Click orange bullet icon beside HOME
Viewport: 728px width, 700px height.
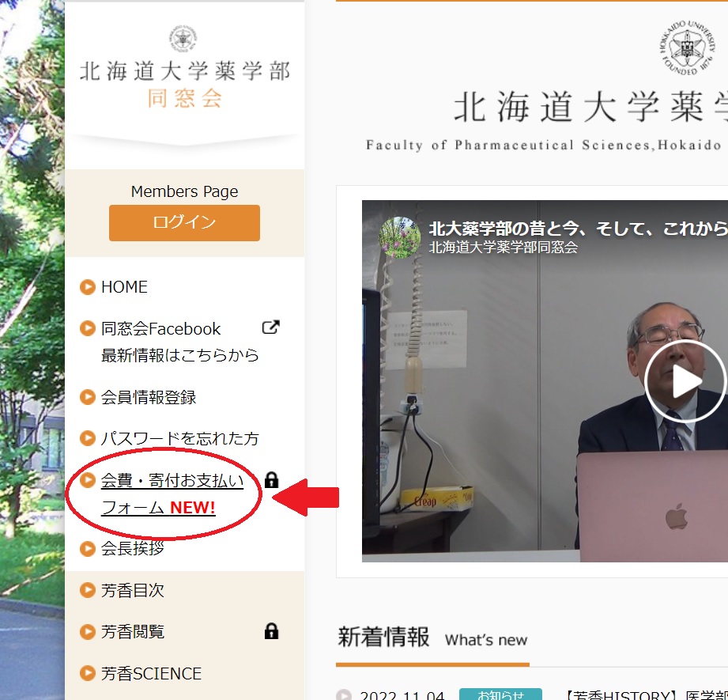coord(87,287)
